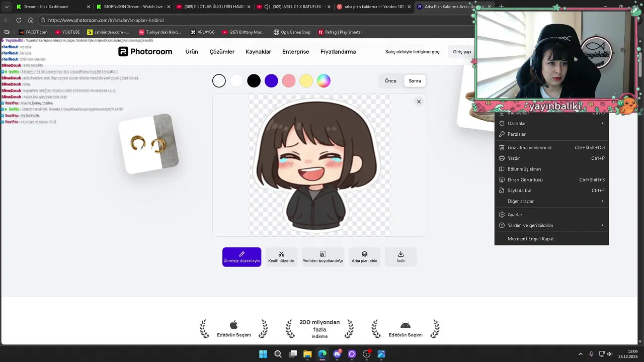Open the Kaynaklar navigation menu
The image size is (644, 362).
click(x=258, y=52)
